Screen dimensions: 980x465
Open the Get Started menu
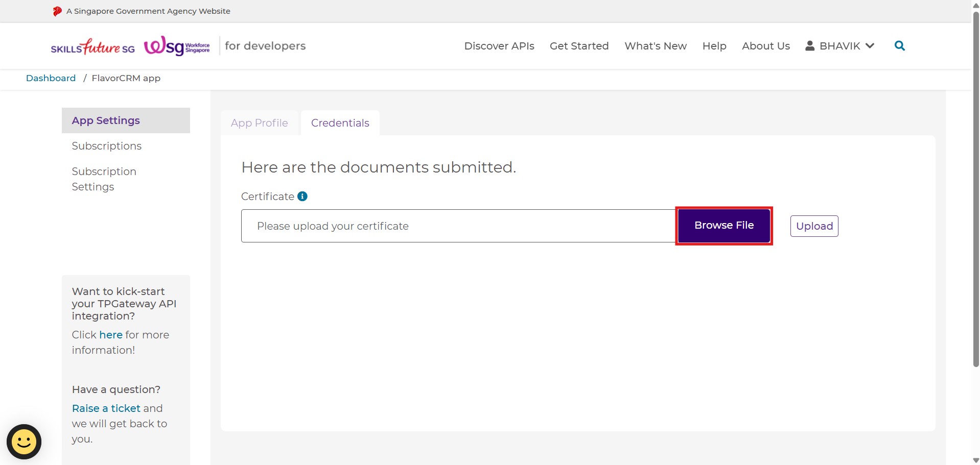pos(579,46)
